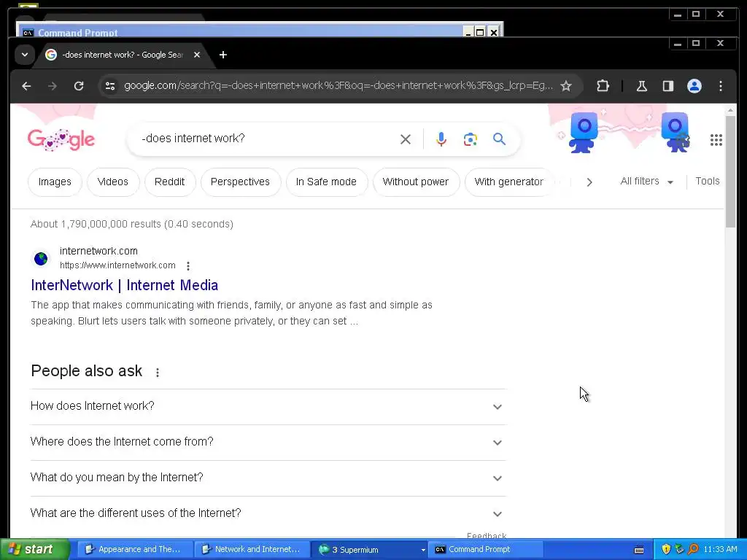Switch to Appearance and Themes taskbar window
Screen dimensions: 747x560
pyautogui.click(x=135, y=550)
